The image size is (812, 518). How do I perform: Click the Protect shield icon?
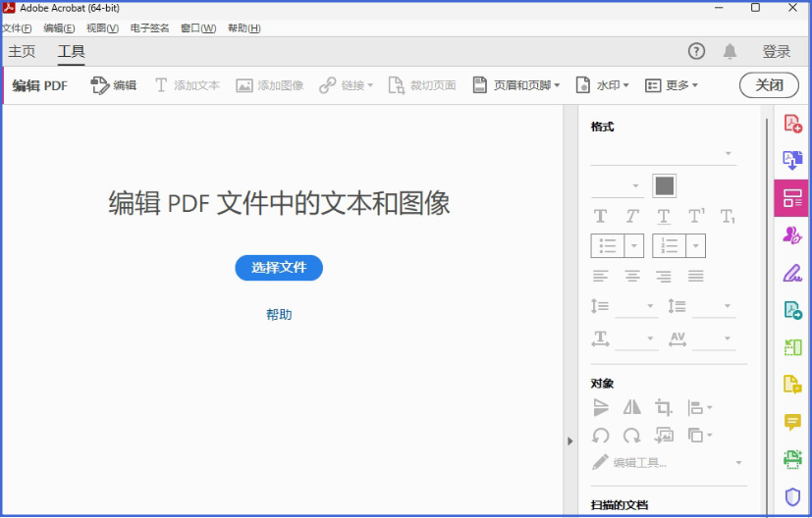[x=792, y=496]
